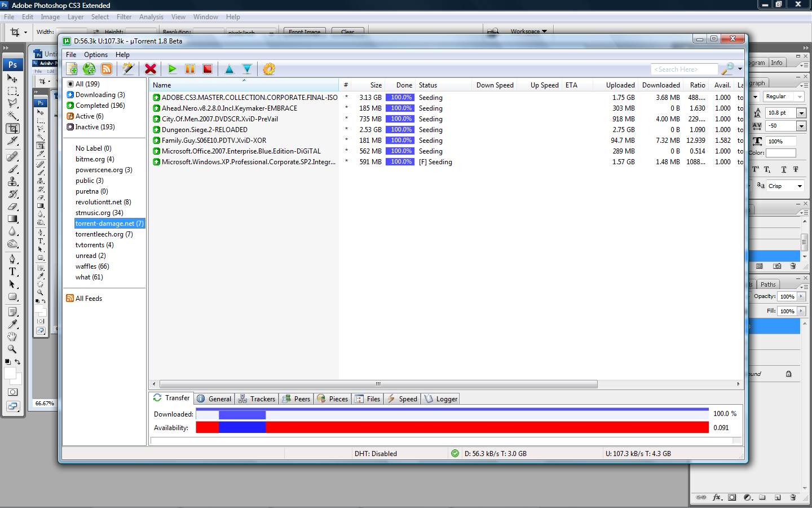
Task: Select Photoshop Horizontal Type tool
Action: (12, 271)
